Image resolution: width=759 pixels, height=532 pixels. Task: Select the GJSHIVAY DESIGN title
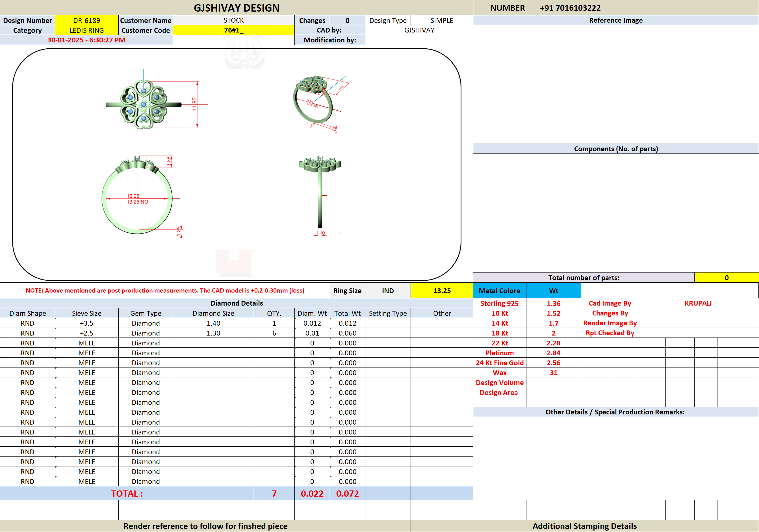(x=236, y=8)
